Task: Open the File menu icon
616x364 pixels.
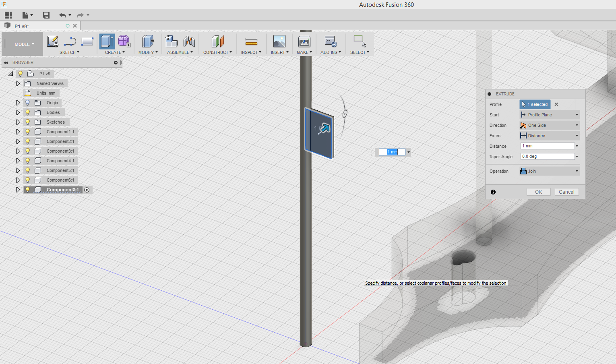Action: pos(27,15)
